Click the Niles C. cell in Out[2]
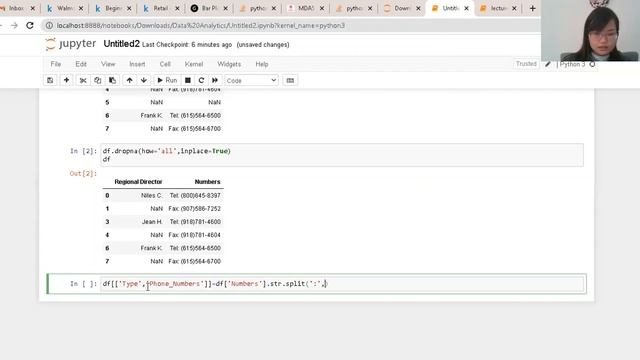 (151, 196)
